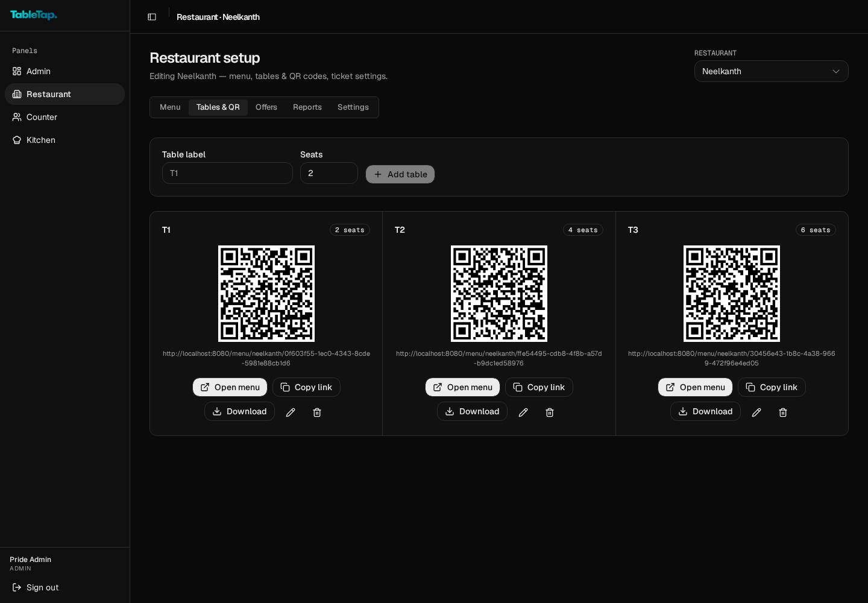Select the Tables & QR tab
This screenshot has width=868, height=603.
(x=218, y=107)
